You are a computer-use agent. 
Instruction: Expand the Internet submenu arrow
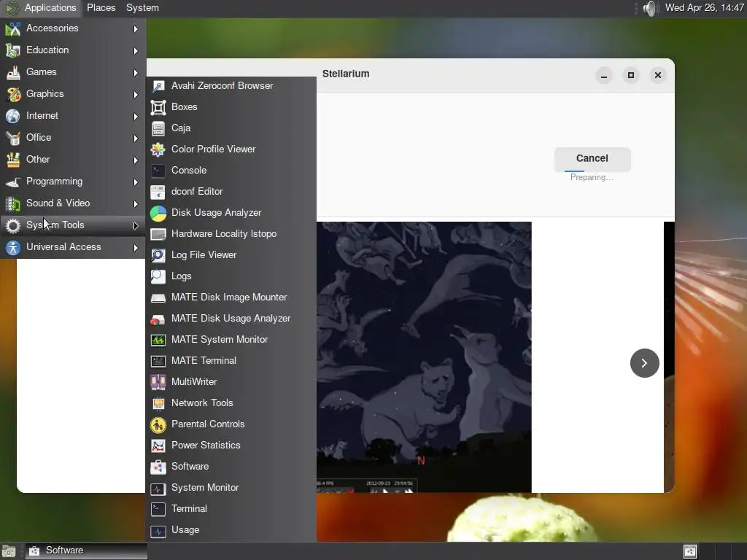click(136, 117)
